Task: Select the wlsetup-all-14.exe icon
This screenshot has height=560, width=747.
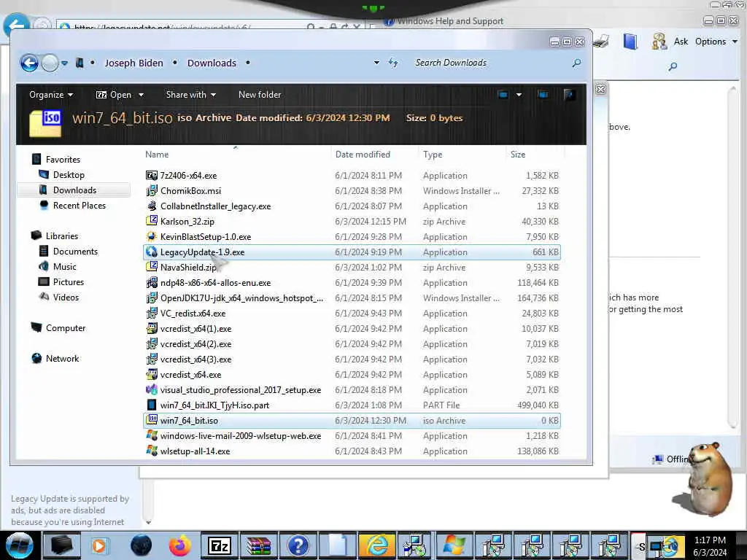Action: 152,451
